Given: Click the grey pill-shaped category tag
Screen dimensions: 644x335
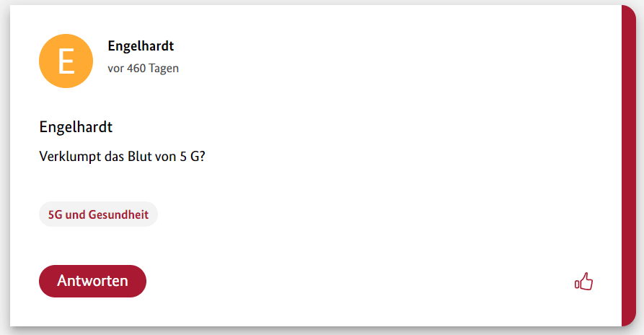Looking at the screenshot, I should tap(98, 214).
